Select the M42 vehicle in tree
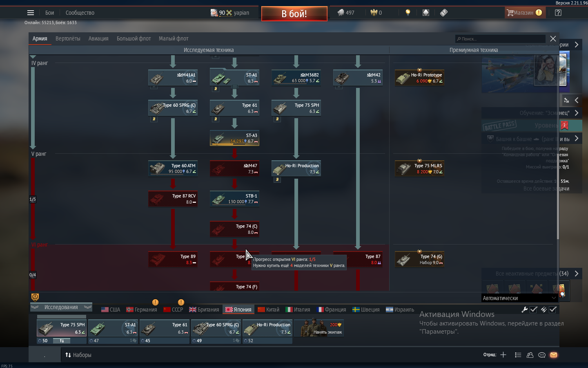 [358, 78]
